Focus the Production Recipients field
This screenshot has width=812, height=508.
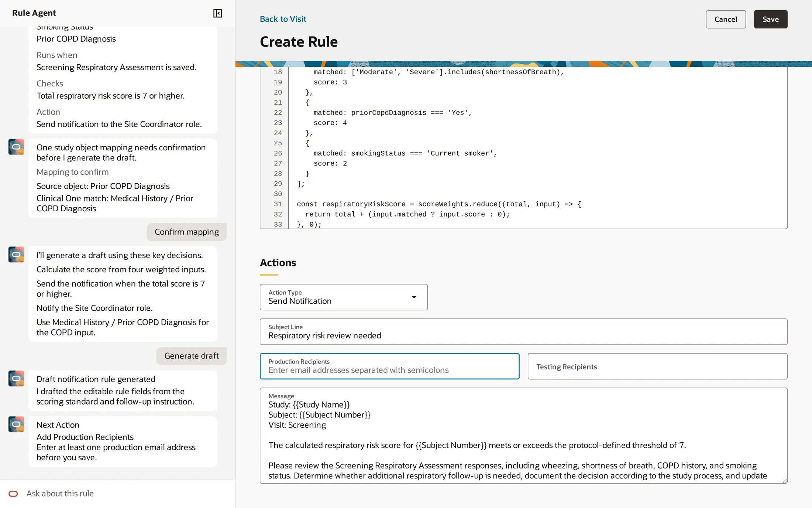pos(389,366)
